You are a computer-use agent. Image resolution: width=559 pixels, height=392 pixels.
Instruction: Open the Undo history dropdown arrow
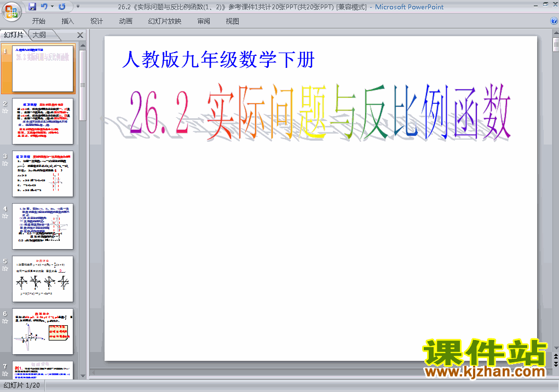point(52,7)
